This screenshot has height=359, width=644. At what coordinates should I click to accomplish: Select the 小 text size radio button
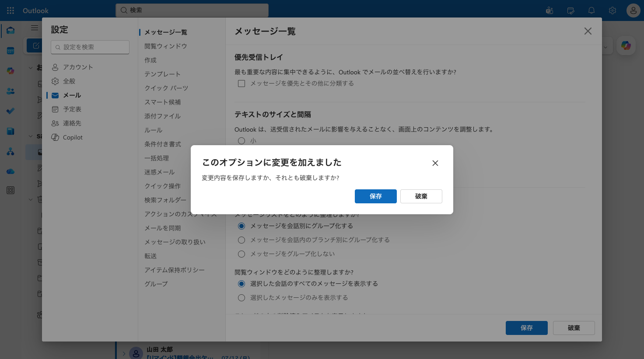(241, 141)
